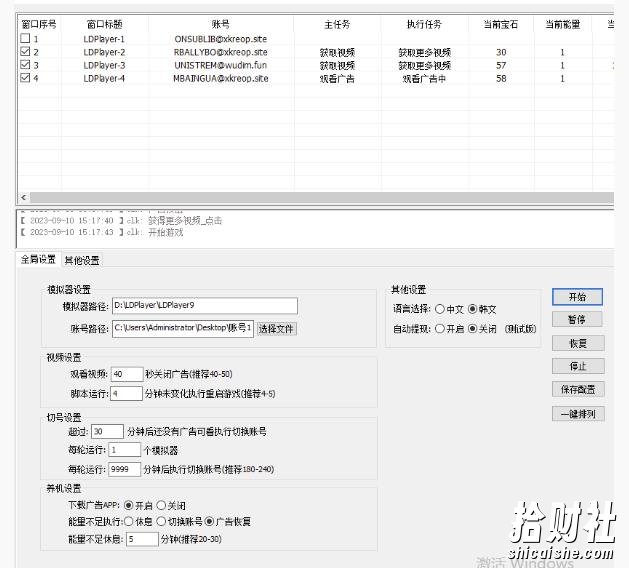
Task: Enable 自动提现 with 开启 radio
Action: 440,329
